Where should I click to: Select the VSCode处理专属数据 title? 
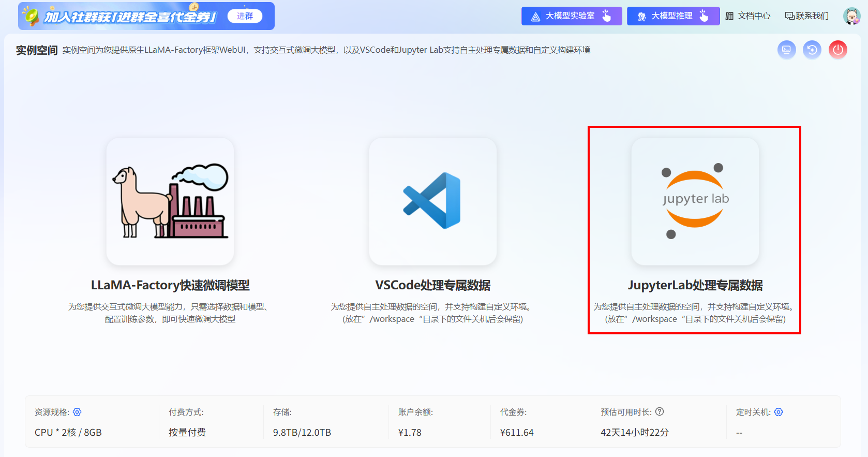(x=432, y=285)
